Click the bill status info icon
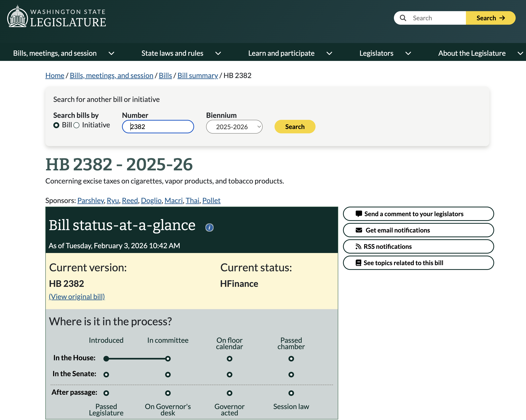526x420 pixels. coord(209,228)
